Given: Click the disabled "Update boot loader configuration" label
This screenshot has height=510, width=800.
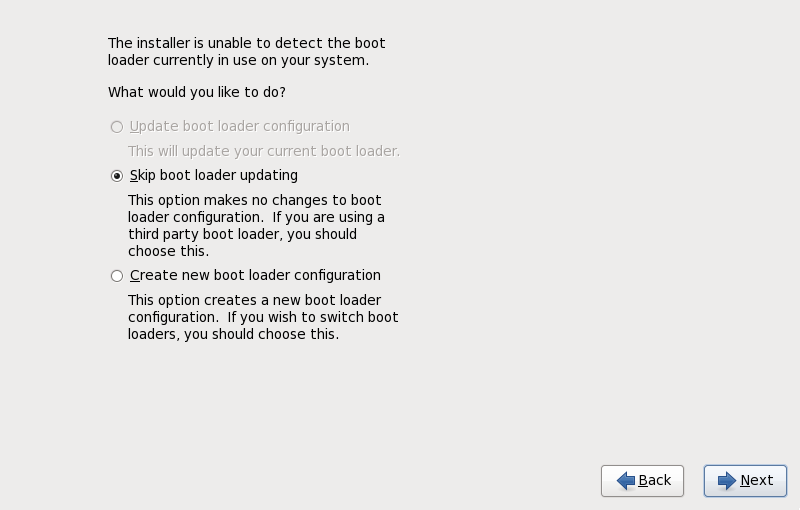Looking at the screenshot, I should pos(239,126).
